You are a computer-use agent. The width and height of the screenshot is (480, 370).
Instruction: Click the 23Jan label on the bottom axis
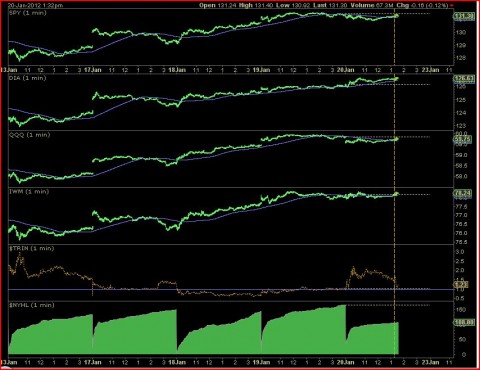(430, 362)
